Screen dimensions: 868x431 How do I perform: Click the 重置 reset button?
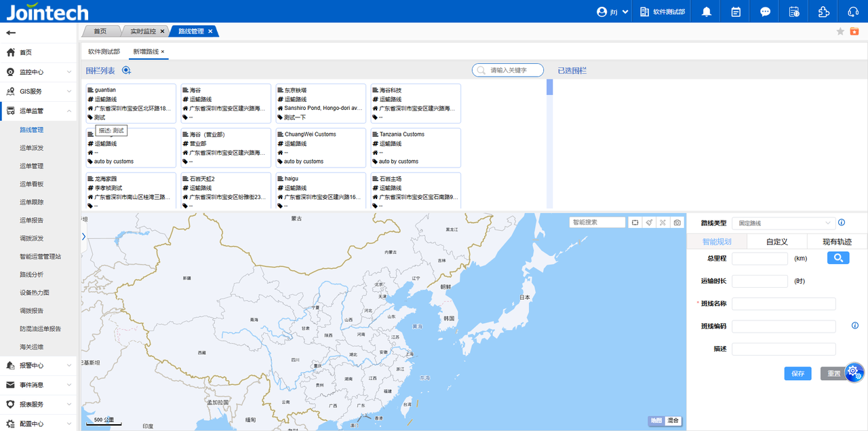coord(833,373)
